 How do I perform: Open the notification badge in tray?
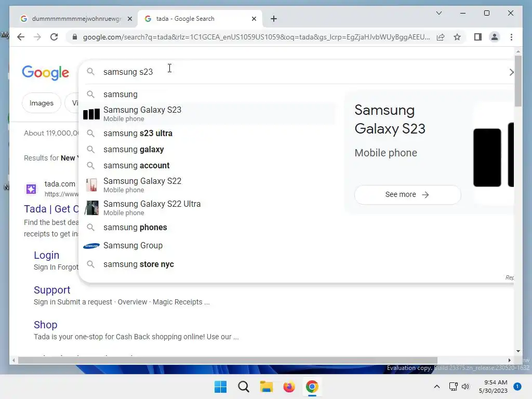click(517, 387)
